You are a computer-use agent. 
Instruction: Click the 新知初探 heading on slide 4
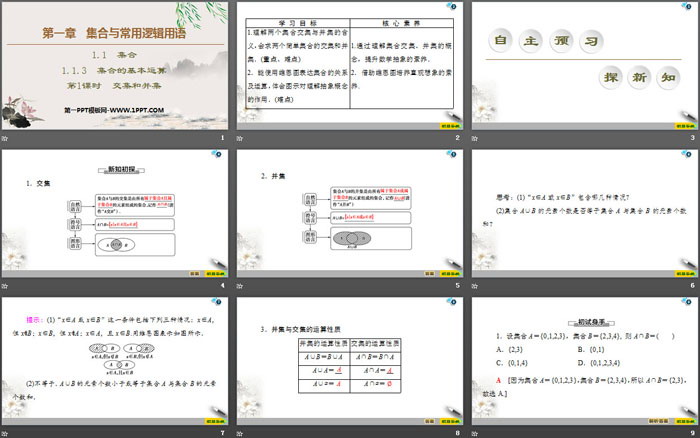coord(116,168)
